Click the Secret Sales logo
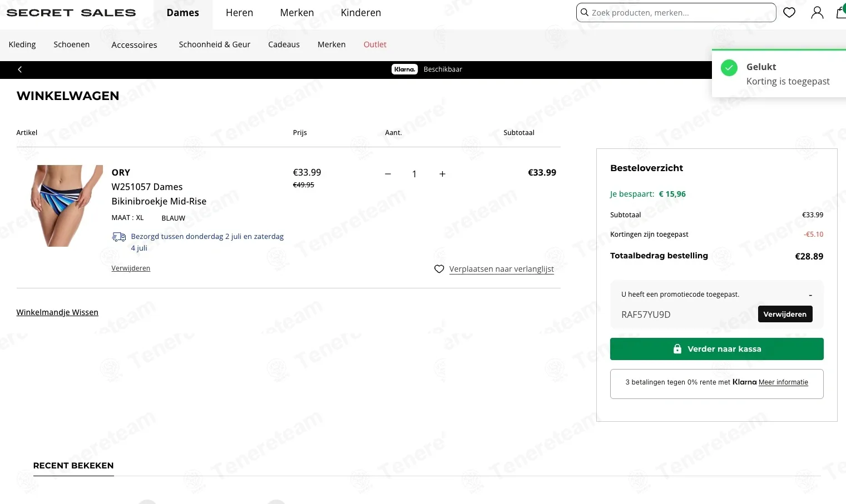Image resolution: width=846 pixels, height=504 pixels. pos(71,13)
